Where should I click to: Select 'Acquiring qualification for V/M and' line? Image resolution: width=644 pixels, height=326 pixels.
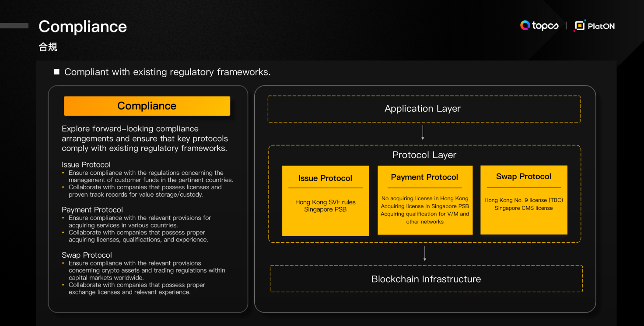425,214
